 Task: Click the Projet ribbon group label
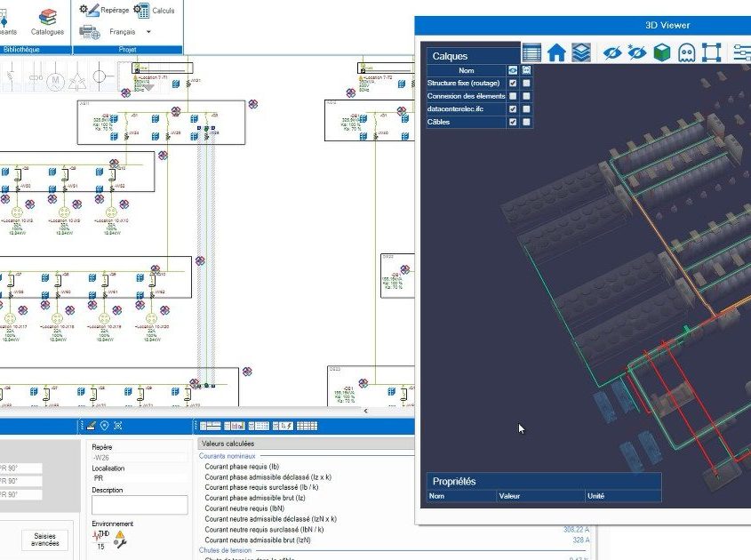[x=127, y=50]
